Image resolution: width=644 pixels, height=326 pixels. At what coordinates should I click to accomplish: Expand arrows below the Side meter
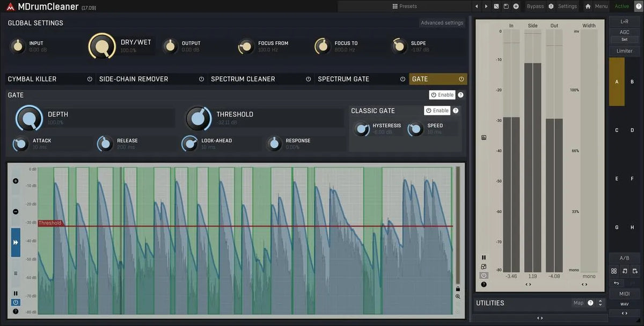point(528,284)
